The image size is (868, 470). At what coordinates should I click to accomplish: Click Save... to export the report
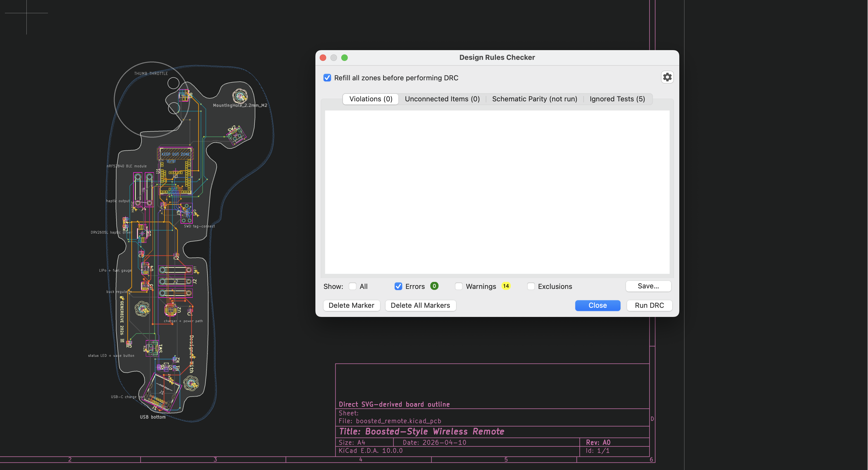648,286
